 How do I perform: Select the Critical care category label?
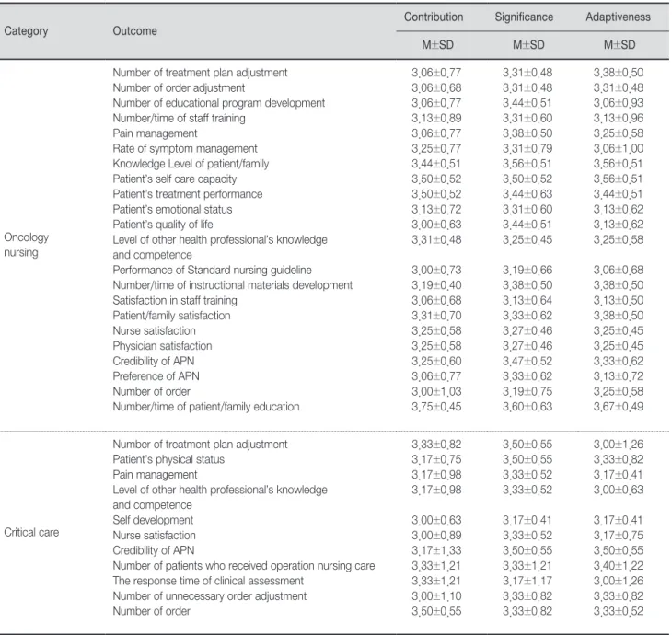(x=31, y=532)
